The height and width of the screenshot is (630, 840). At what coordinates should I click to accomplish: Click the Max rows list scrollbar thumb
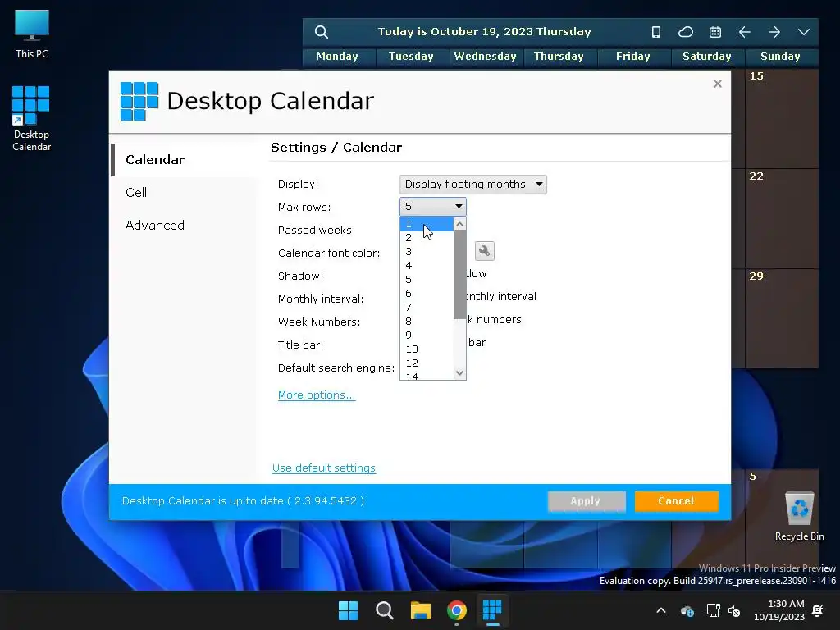tap(459, 274)
